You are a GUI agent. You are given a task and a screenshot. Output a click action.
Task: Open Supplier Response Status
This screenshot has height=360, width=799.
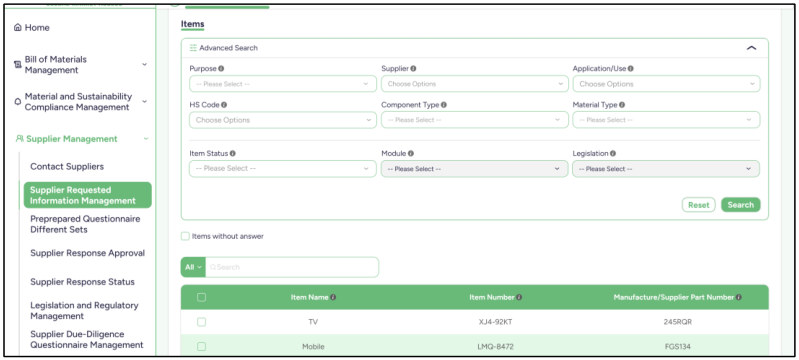(82, 282)
